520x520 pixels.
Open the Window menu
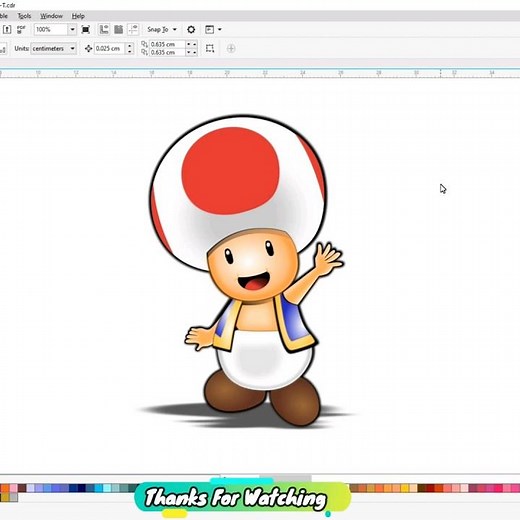[x=51, y=16]
